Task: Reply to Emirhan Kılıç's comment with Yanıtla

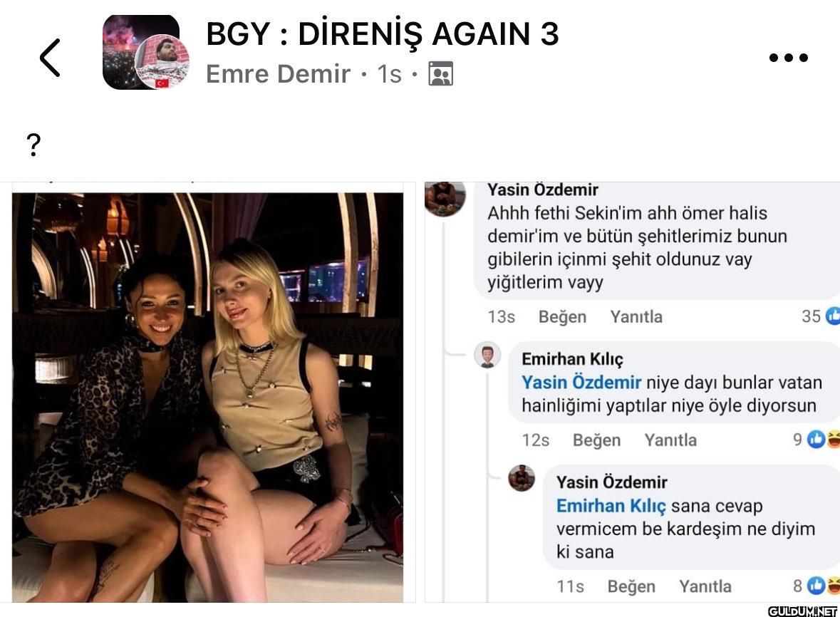Action: pos(670,440)
